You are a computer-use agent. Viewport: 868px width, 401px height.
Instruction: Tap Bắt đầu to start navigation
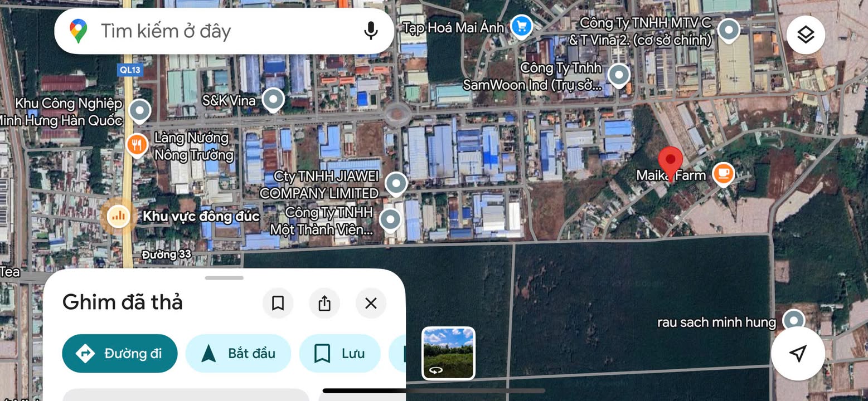238,353
